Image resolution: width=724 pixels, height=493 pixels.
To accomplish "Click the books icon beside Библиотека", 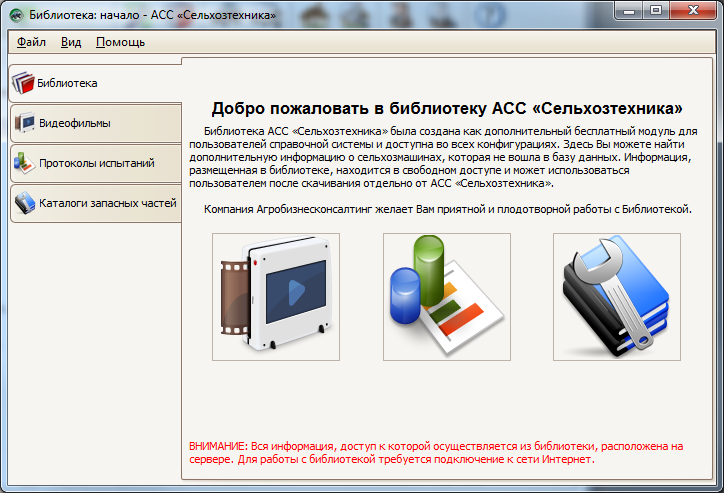I will [x=23, y=83].
